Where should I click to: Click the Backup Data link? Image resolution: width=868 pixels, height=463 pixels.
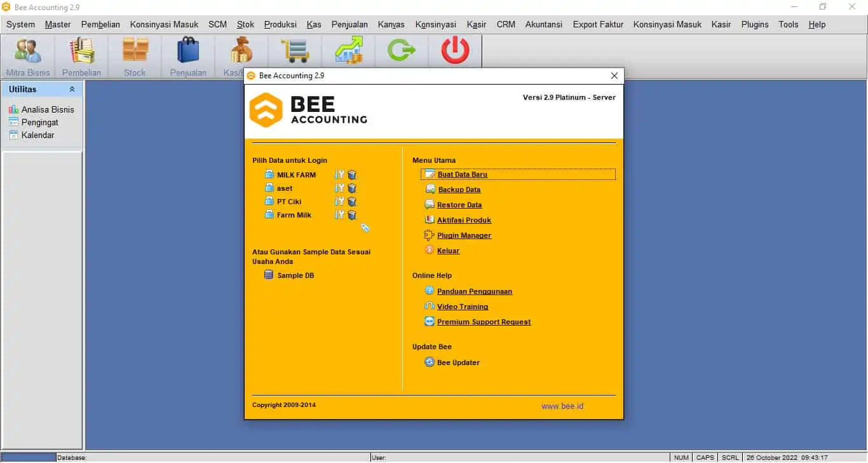point(459,190)
